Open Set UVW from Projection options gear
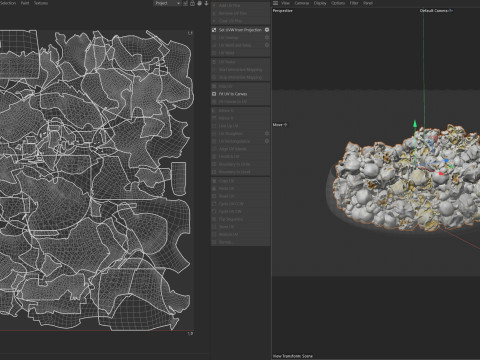 pos(267,30)
